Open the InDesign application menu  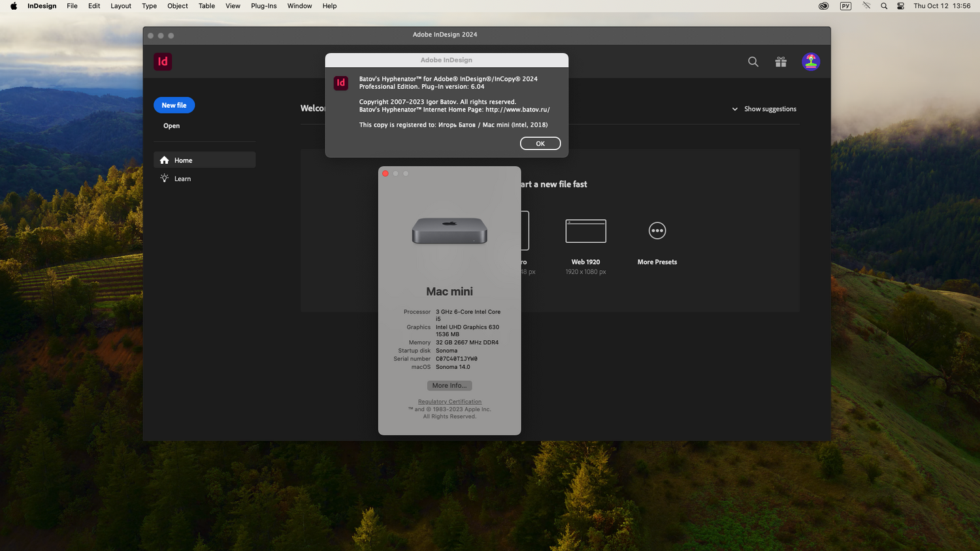point(42,6)
